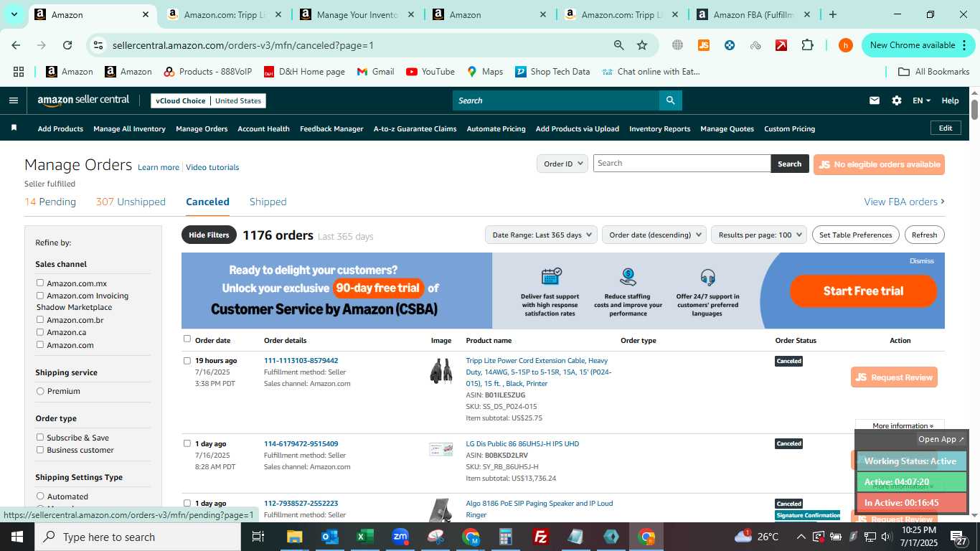Select checkbox for order 111-1113103-8579442
This screenshot has width=980, height=551.
point(187,360)
